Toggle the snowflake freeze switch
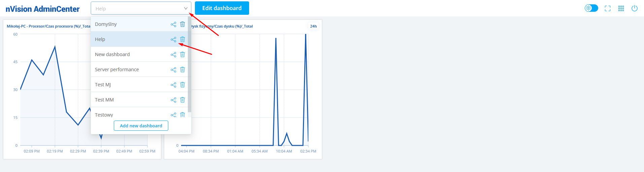The image size is (644, 172). click(591, 8)
